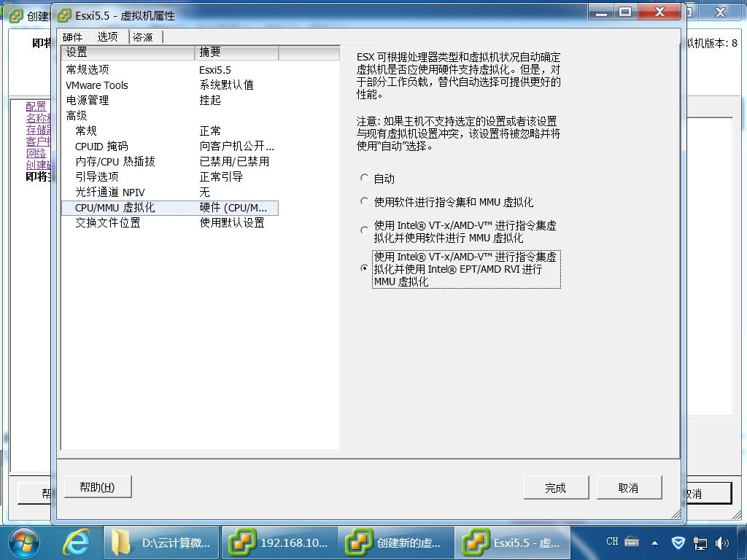Click the security shield tray icon
Viewport: 747px width, 560px height.
678,542
